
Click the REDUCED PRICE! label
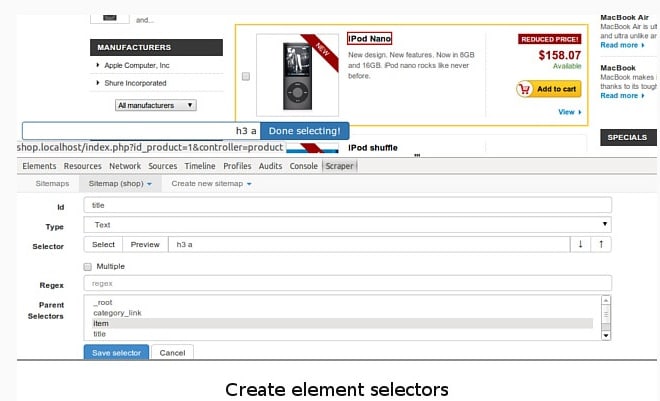point(550,39)
